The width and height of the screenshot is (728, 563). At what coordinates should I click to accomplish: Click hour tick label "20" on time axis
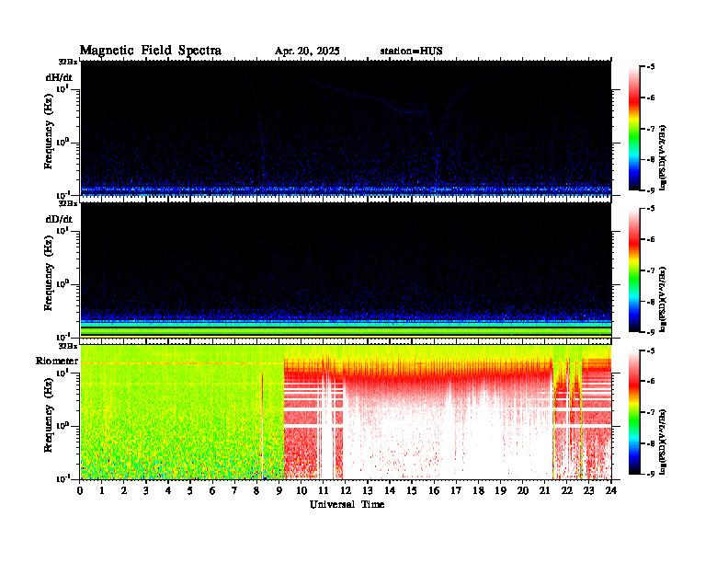pyautogui.click(x=523, y=491)
